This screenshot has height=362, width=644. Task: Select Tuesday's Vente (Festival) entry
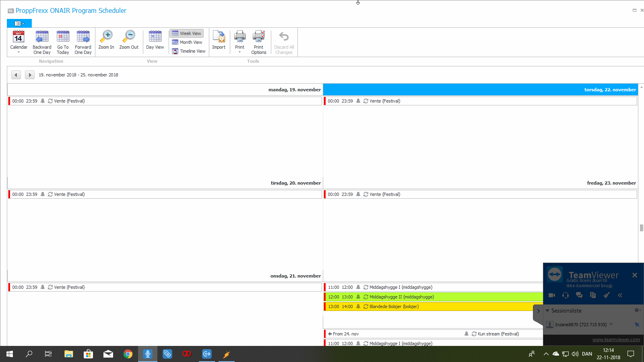tap(165, 194)
